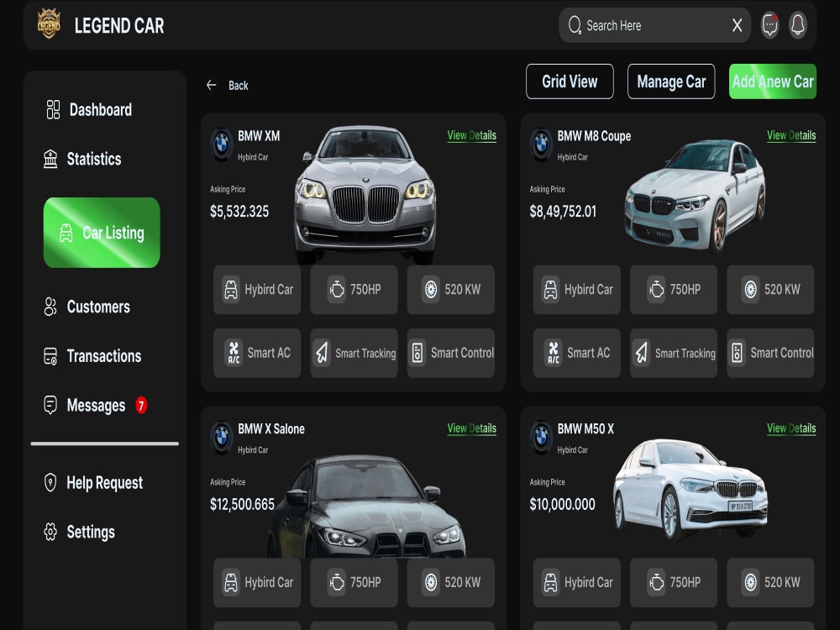The height and width of the screenshot is (630, 840).
Task: Click the Legend Car crown logo
Action: point(49,24)
